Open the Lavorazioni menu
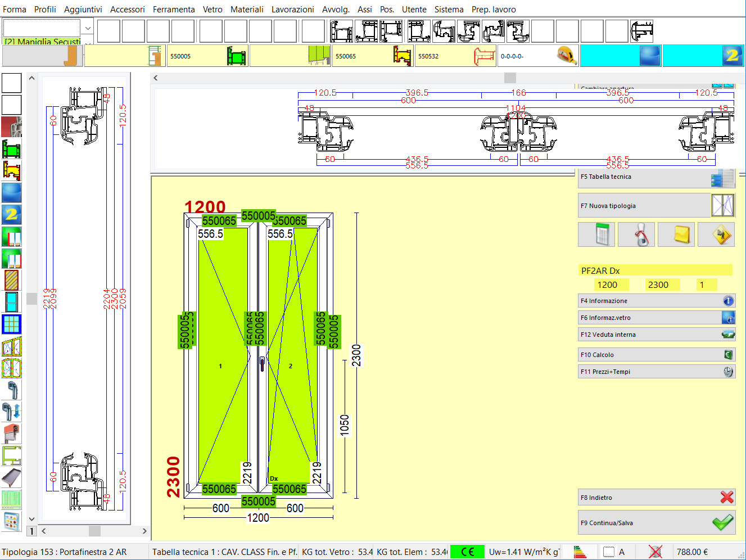 click(x=292, y=10)
